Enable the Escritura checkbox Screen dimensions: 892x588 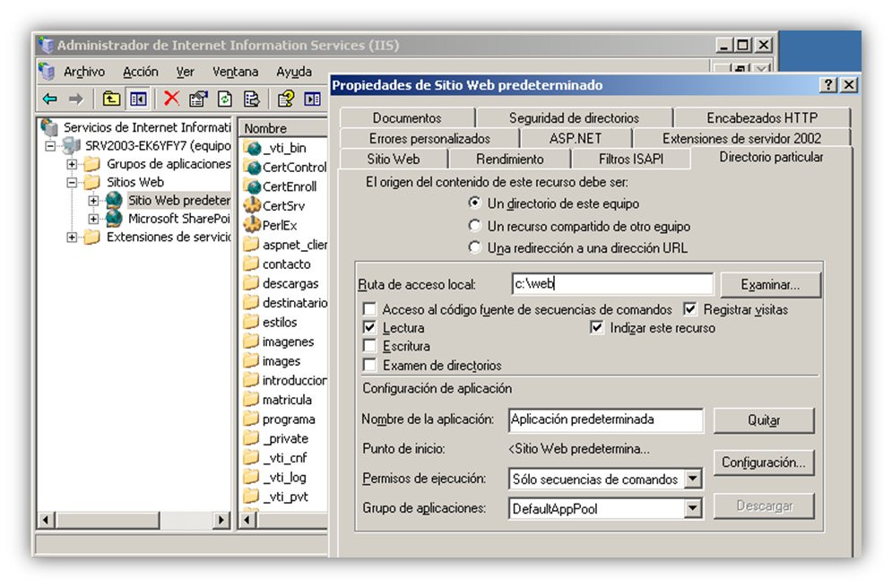[369, 346]
